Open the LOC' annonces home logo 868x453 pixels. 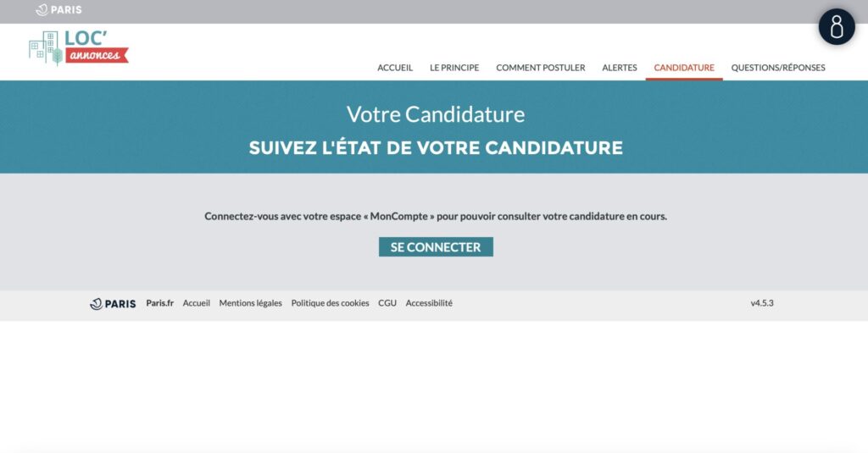click(x=78, y=48)
